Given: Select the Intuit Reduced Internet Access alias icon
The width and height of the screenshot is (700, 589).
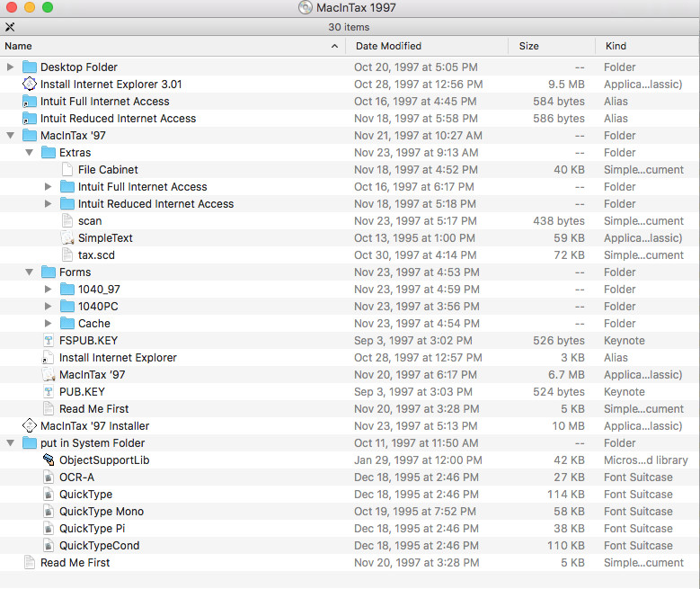Looking at the screenshot, I should coord(30,119).
